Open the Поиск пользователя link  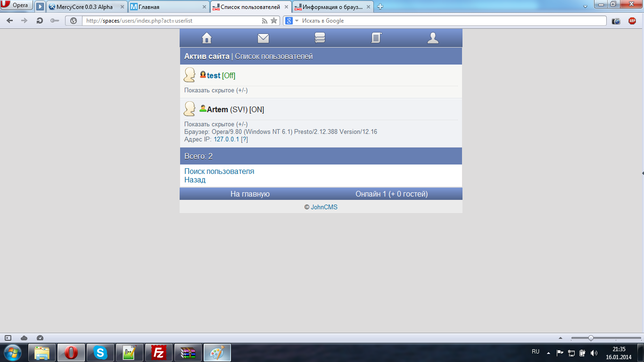point(219,172)
